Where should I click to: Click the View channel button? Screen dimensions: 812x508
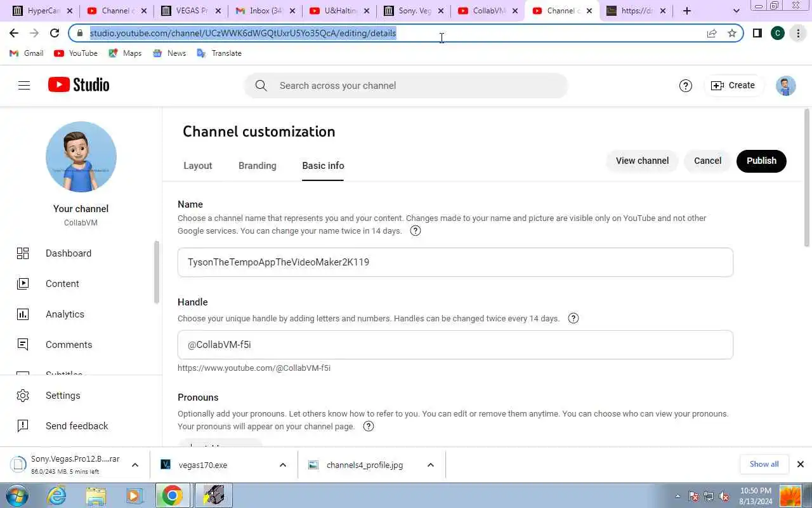pos(642,161)
